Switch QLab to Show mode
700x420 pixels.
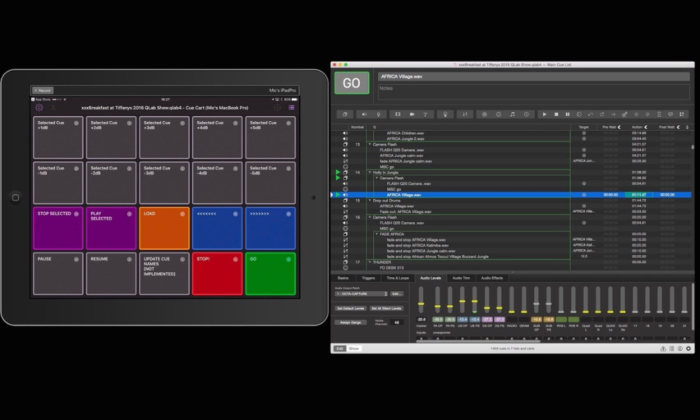pyautogui.click(x=354, y=349)
